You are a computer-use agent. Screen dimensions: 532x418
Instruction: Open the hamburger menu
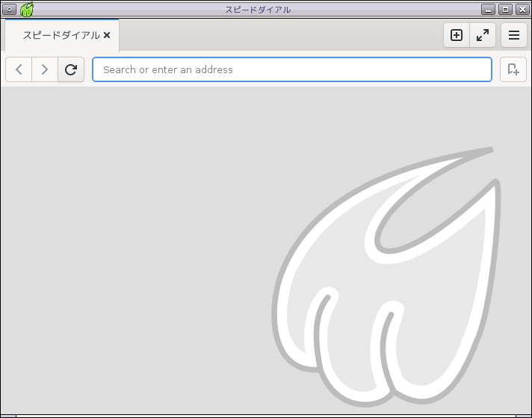pyautogui.click(x=513, y=35)
